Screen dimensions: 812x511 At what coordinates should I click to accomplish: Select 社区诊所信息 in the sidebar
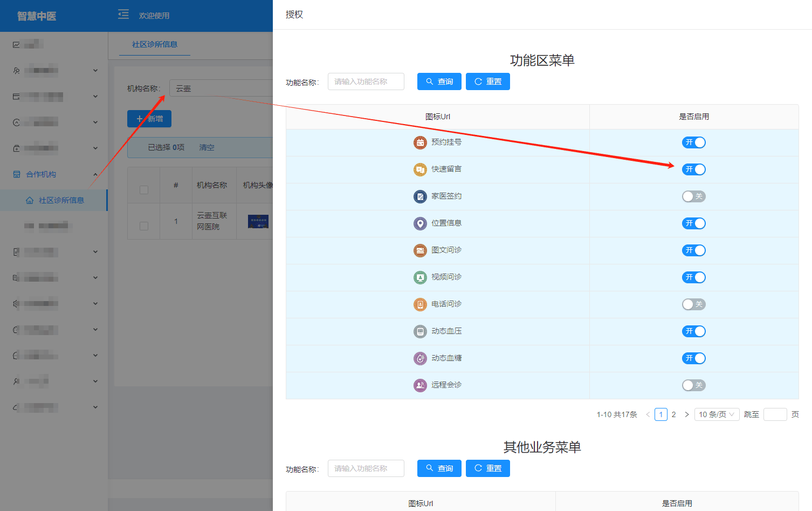pos(59,200)
